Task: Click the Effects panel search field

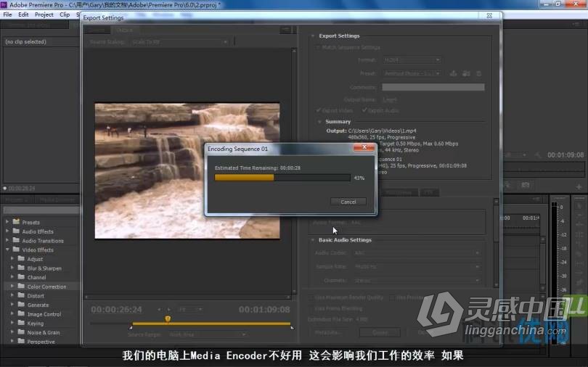Action: tap(41, 210)
